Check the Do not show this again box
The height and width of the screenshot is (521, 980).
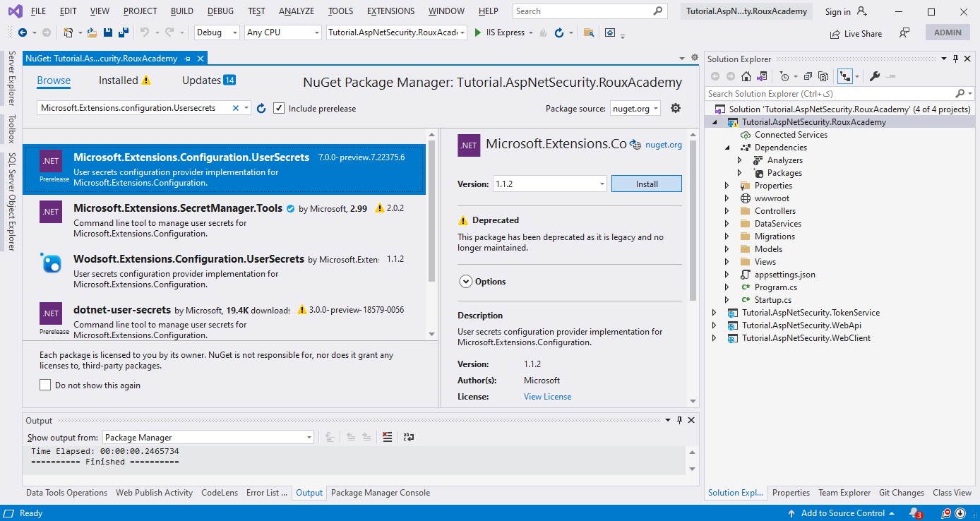[45, 385]
